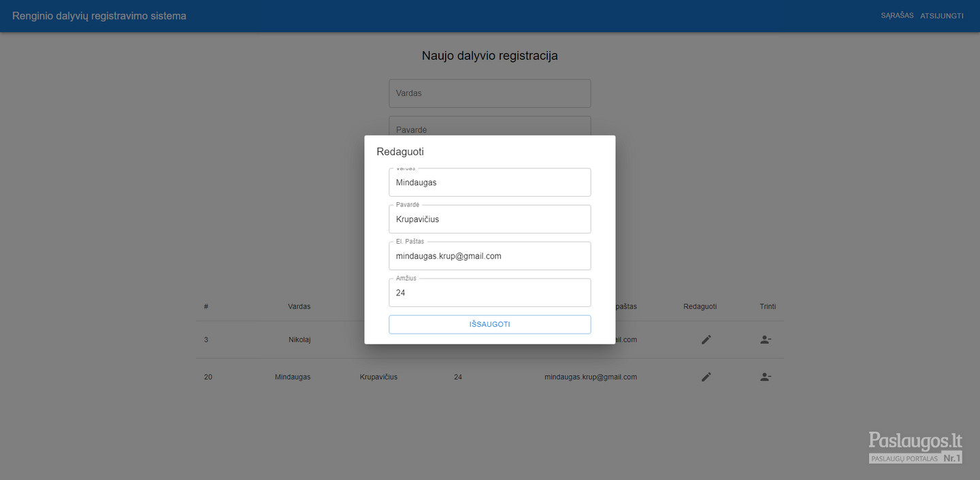Click the # column header
The image size is (980, 480).
206,306
